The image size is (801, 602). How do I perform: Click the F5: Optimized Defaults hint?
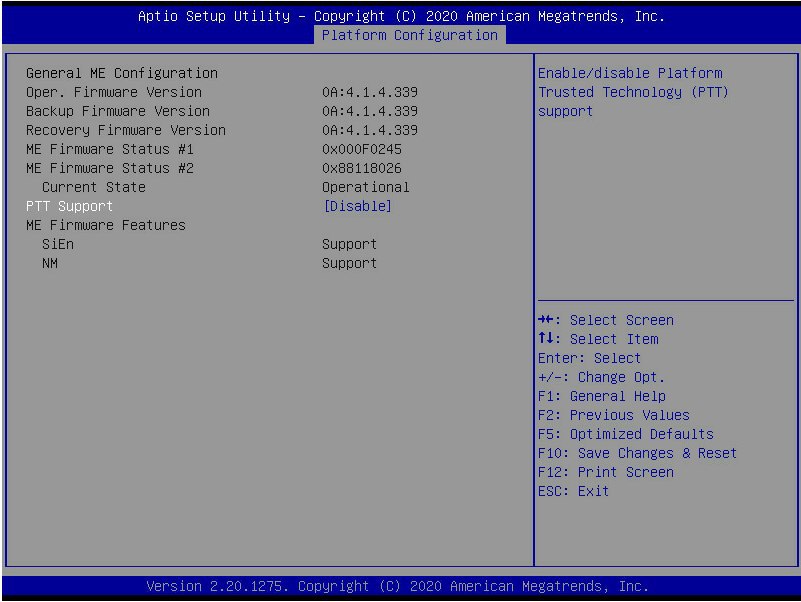pos(626,434)
